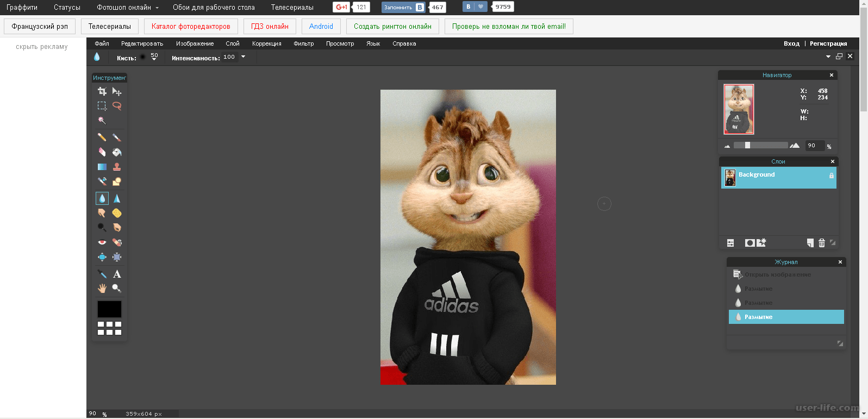
Task: Select the Spot Heal bandage tool
Action: click(117, 242)
